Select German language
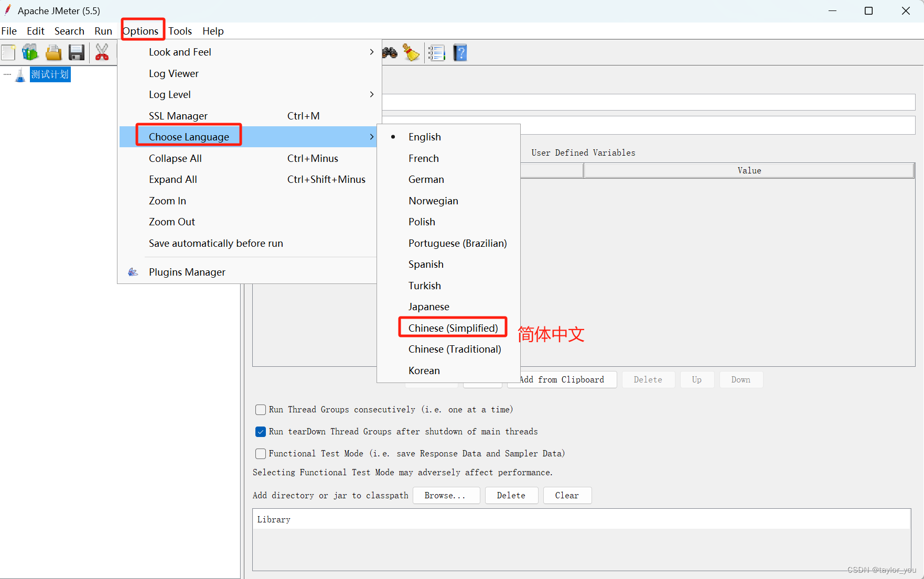Image resolution: width=924 pixels, height=579 pixels. pos(426,179)
